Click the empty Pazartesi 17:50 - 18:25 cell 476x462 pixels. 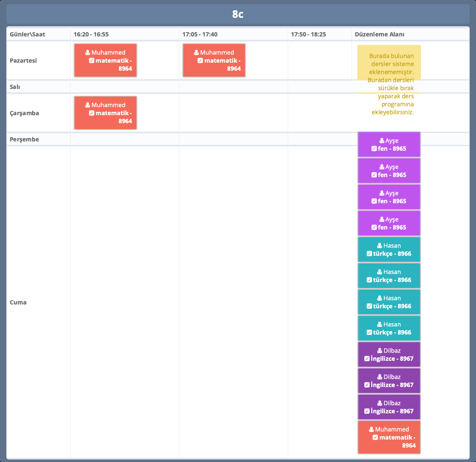[x=319, y=61]
